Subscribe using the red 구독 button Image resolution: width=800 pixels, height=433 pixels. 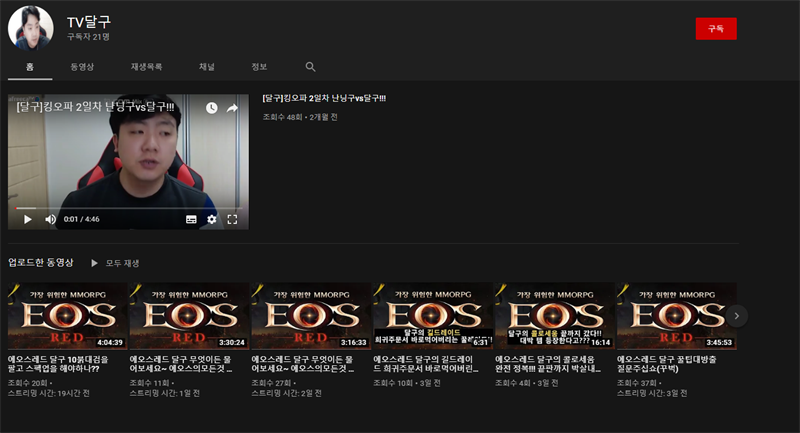(x=715, y=29)
